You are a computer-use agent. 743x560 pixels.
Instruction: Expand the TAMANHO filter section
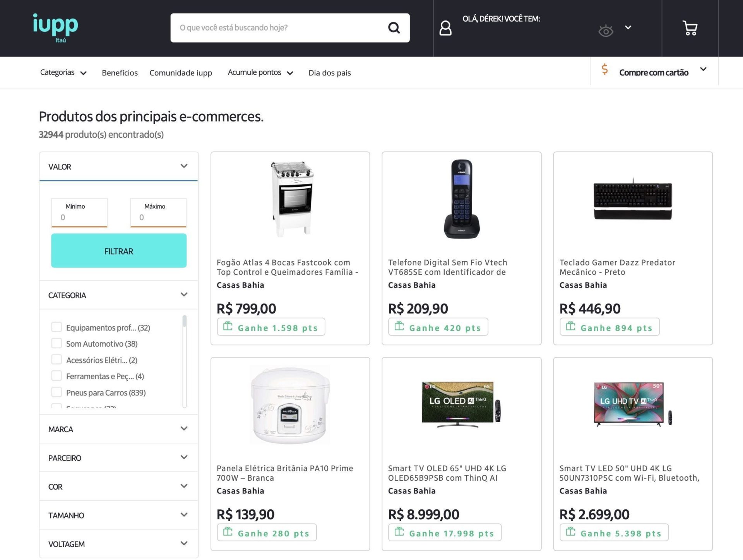[x=118, y=515]
